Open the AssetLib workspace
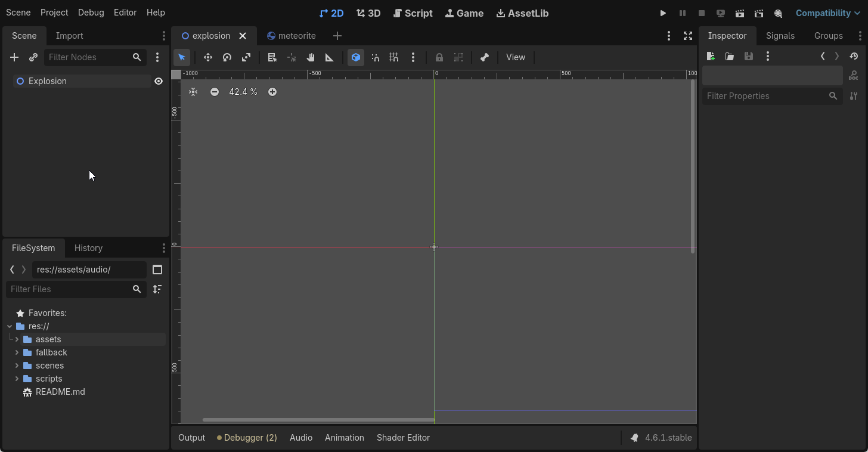868x452 pixels. click(522, 13)
